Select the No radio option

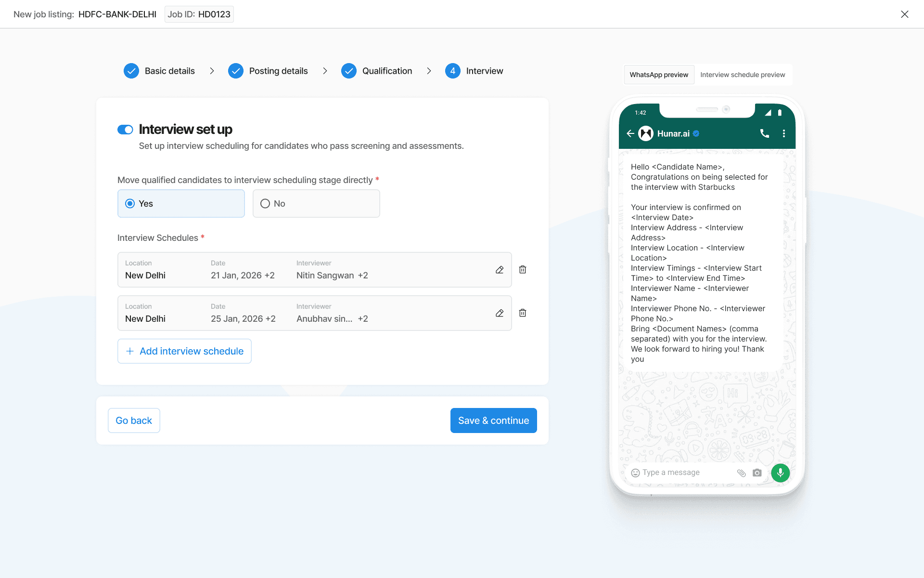[x=316, y=203]
